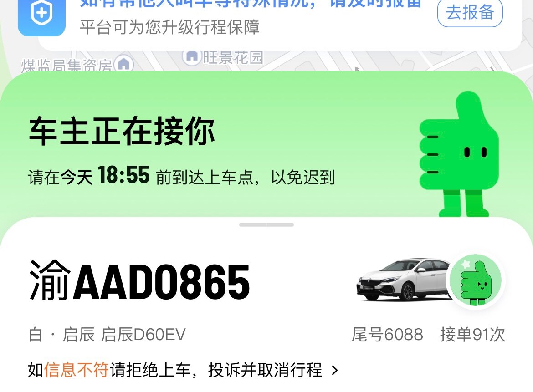Tap the 18:55 arrival time text
The width and height of the screenshot is (533, 392).
(124, 175)
